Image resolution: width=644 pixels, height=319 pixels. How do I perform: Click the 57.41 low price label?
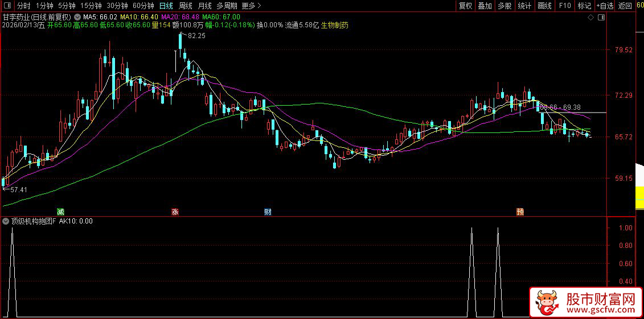18,189
